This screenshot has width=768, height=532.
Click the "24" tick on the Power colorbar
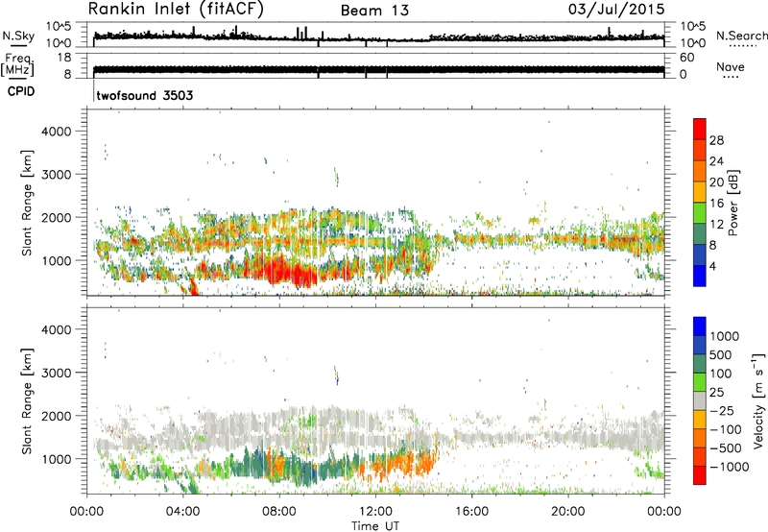pos(716,161)
